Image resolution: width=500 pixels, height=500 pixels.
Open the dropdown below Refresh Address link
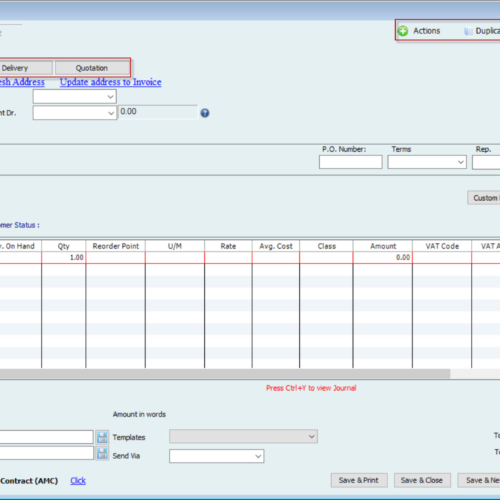[x=74, y=97]
